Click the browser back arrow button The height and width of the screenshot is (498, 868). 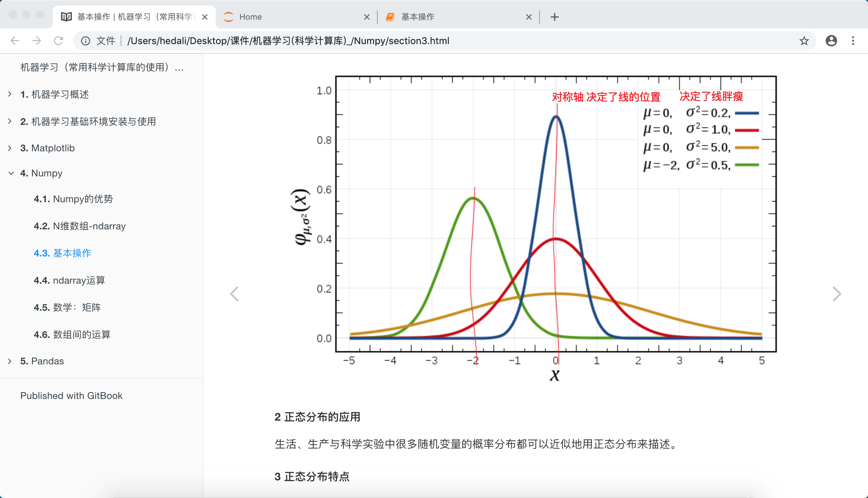(15, 41)
